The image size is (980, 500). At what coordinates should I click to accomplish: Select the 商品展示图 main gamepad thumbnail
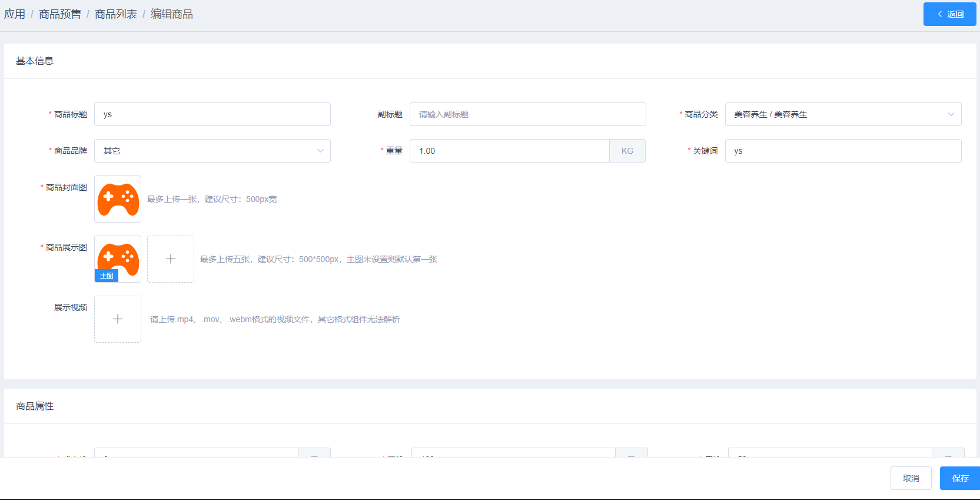click(x=118, y=256)
